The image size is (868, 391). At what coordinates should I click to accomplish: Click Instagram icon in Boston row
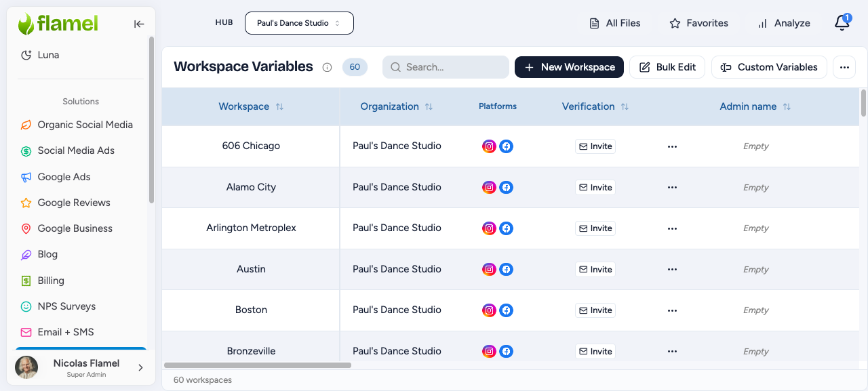[x=489, y=310]
